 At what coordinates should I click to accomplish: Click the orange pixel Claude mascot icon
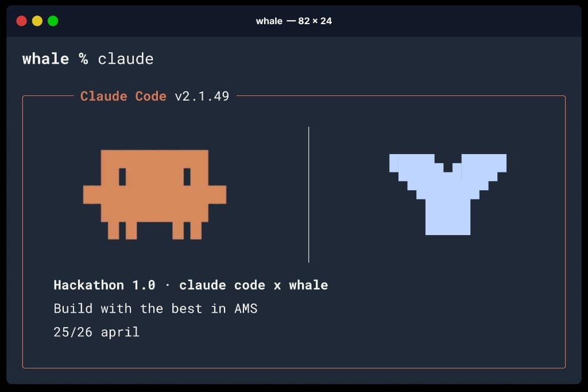(x=154, y=194)
